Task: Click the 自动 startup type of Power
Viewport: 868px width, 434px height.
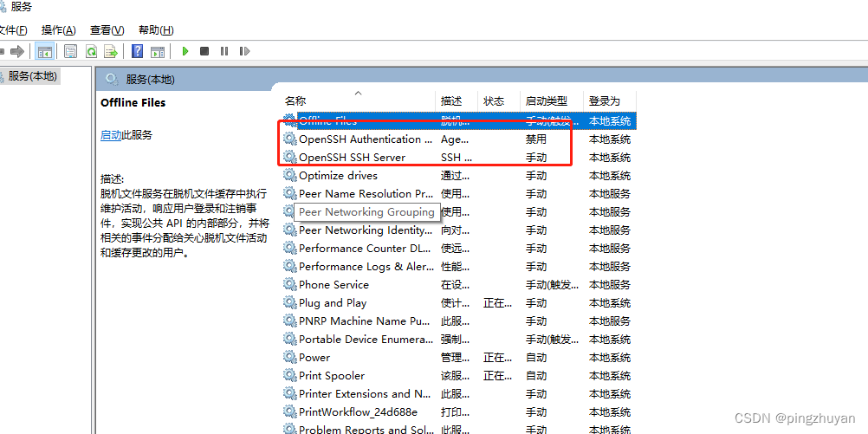Action: 536,357
